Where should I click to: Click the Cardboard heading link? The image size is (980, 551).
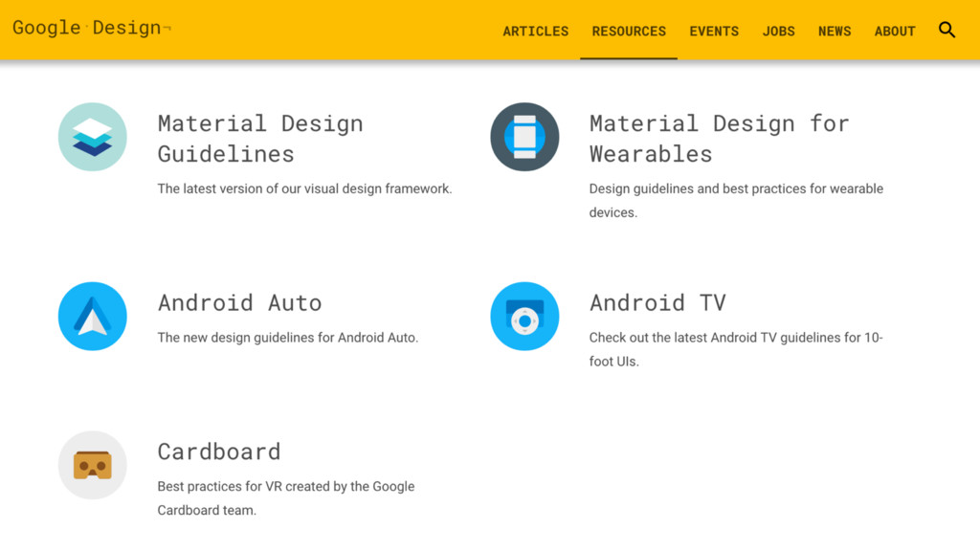tap(219, 452)
